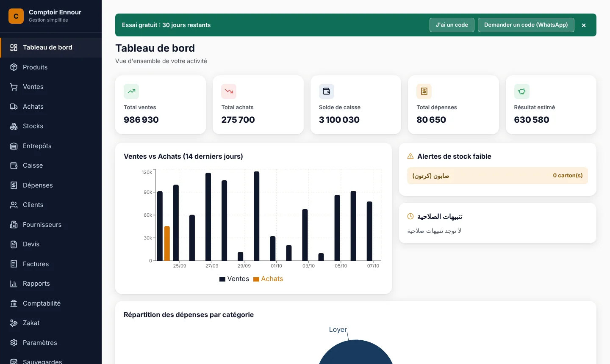Screen dimensions: 610x364
Task: Click the Factures invoice icon
Action: pos(14,264)
